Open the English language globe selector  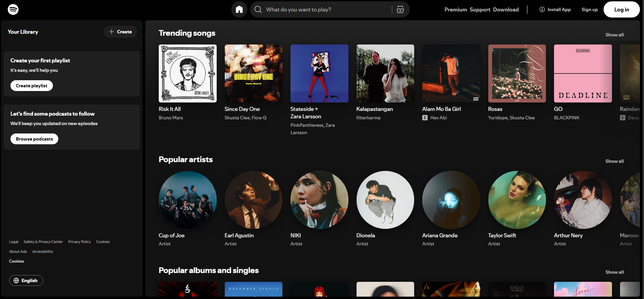click(x=26, y=280)
